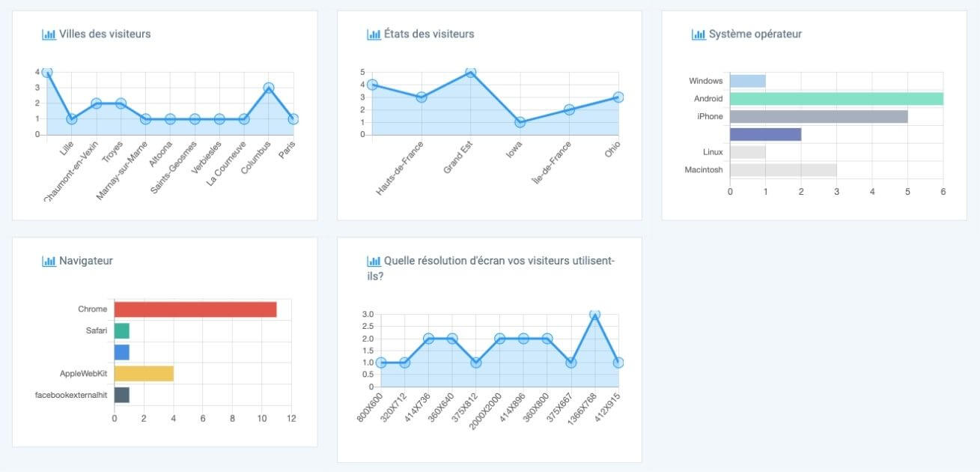Click the "Verbiesles" axis label
The width and height of the screenshot is (980, 472).
tap(207, 158)
